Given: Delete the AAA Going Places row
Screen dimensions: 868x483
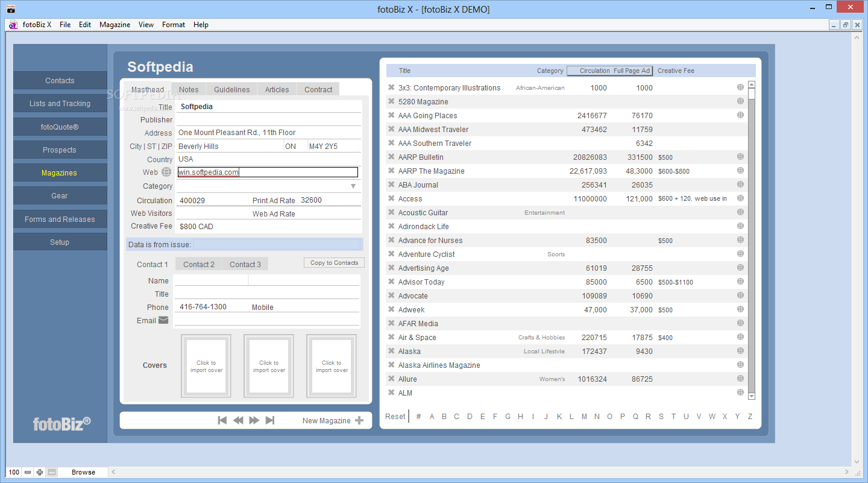Looking at the screenshot, I should tap(391, 115).
